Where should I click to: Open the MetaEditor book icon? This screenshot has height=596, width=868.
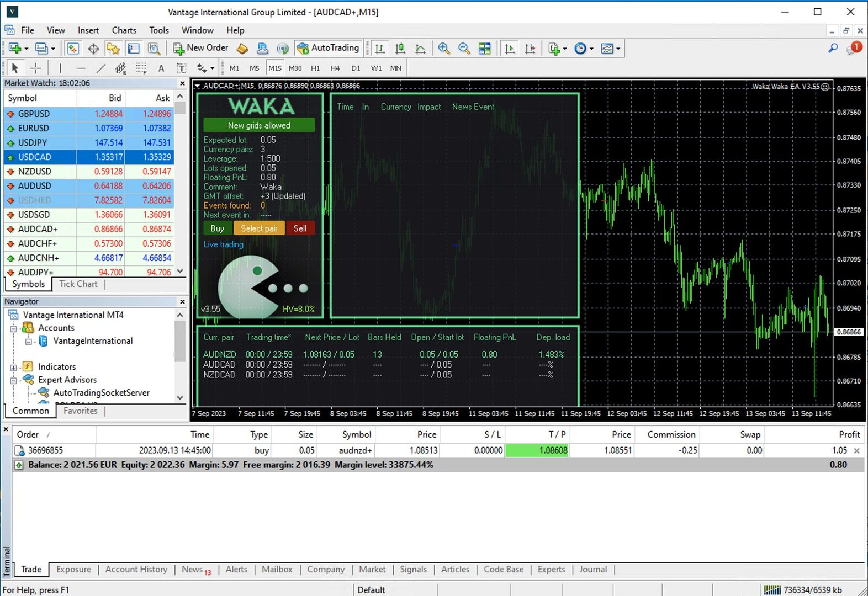242,49
